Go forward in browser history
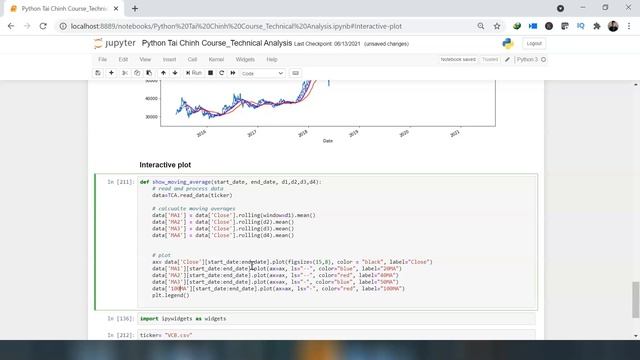Viewport: 640px width, 360px height. 27,26
